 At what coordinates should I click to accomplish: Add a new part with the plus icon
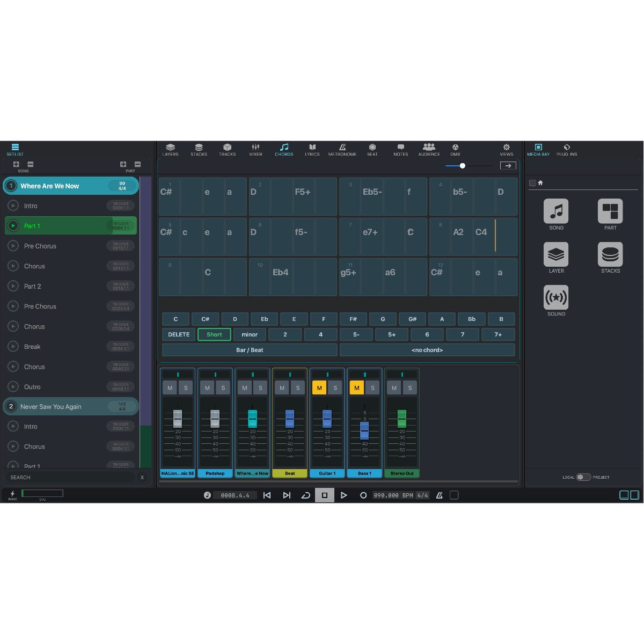[x=123, y=164]
